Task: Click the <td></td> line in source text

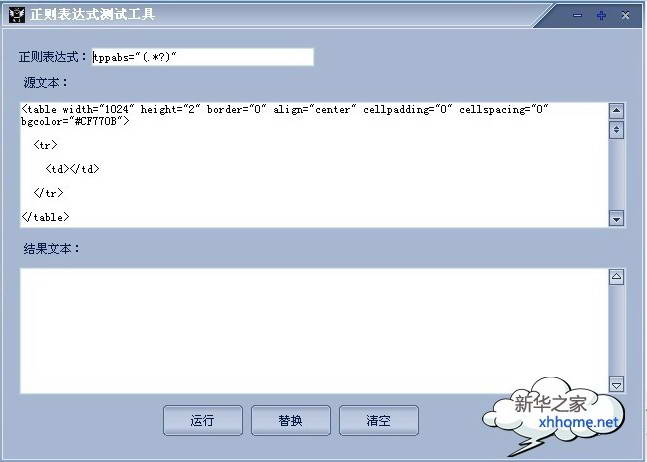Action: 73,169
